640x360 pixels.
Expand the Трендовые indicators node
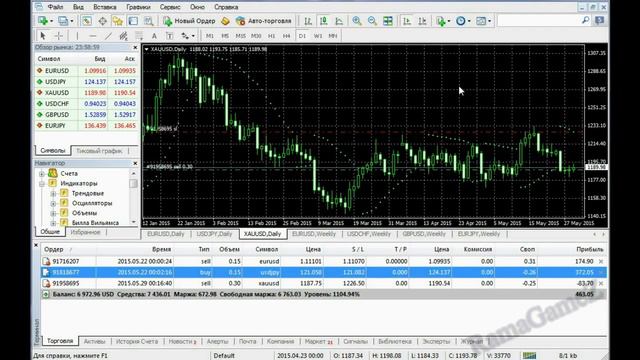click(x=53, y=193)
